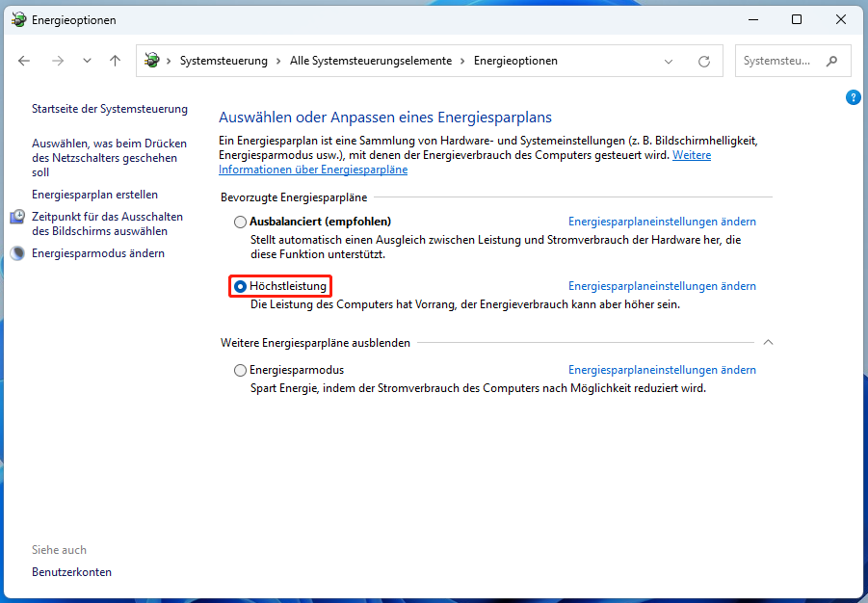Screen dimensions: 868x603
Task: Click the moon icon beside Energiesparmodus ändern
Action: coord(17,253)
